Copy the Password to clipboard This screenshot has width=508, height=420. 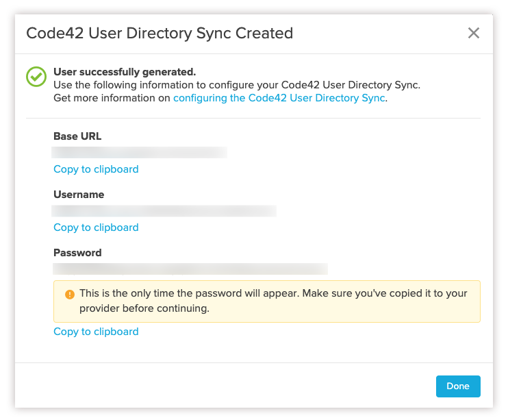point(96,332)
